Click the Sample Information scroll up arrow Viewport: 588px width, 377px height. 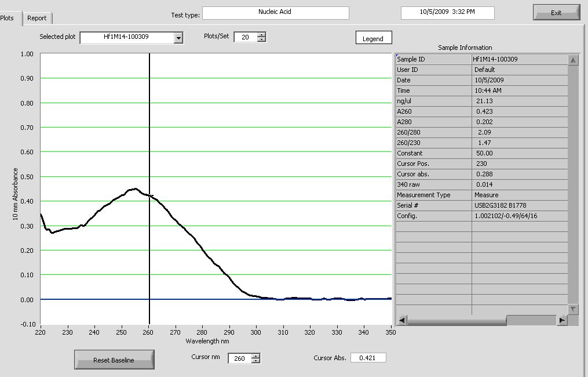[x=573, y=60]
